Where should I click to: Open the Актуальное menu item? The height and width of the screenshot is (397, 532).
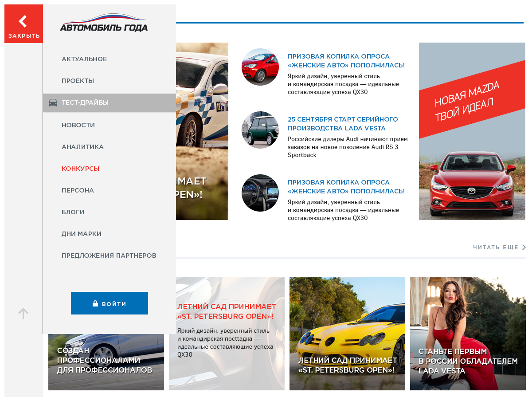pos(84,59)
